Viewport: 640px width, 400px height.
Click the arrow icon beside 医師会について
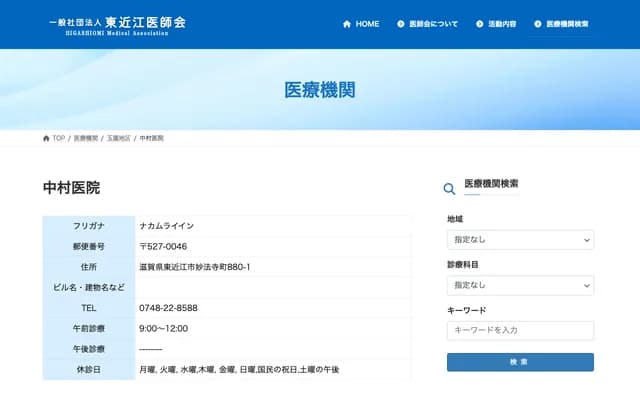401,24
